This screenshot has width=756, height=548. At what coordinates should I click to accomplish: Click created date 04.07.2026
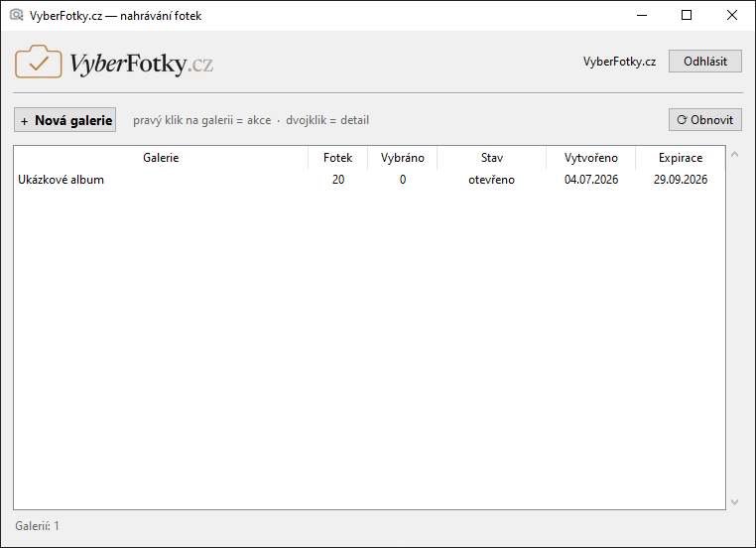(591, 180)
